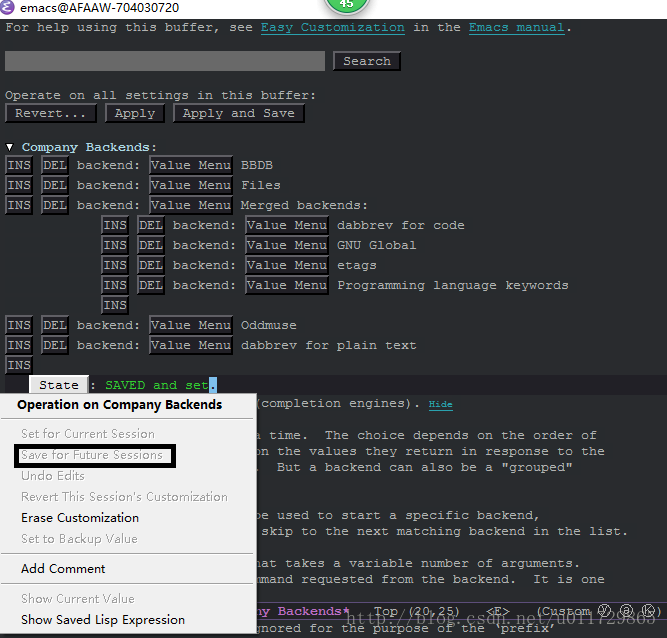Click DEL on Programming language keywords row
The width and height of the screenshot is (667, 638).
151,285
